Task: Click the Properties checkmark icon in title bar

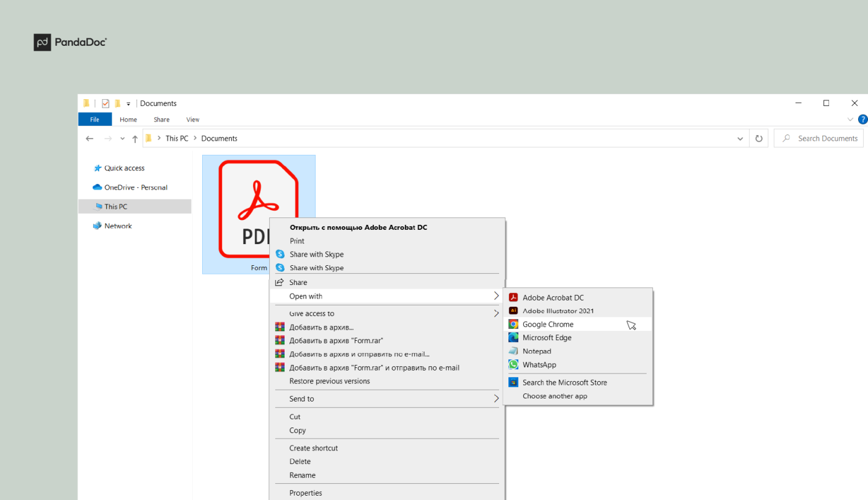Action: point(105,103)
